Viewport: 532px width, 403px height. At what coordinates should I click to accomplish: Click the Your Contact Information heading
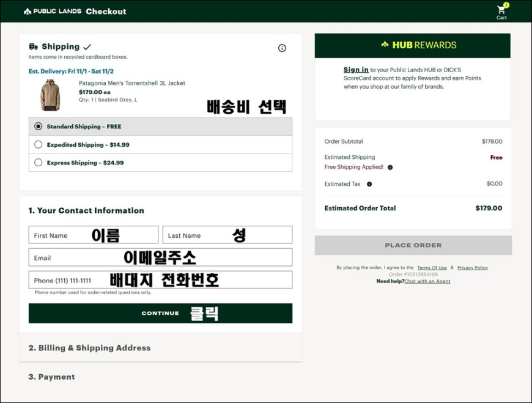tap(86, 210)
